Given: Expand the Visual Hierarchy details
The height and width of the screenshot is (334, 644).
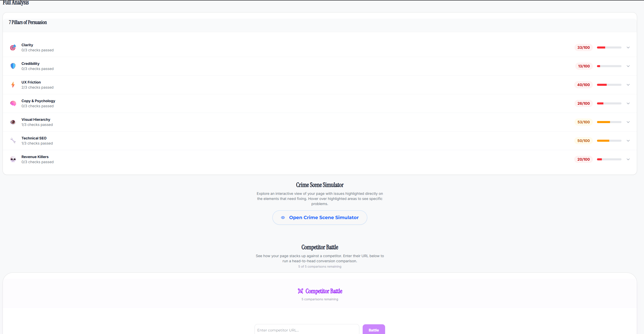Looking at the screenshot, I should coord(628,122).
